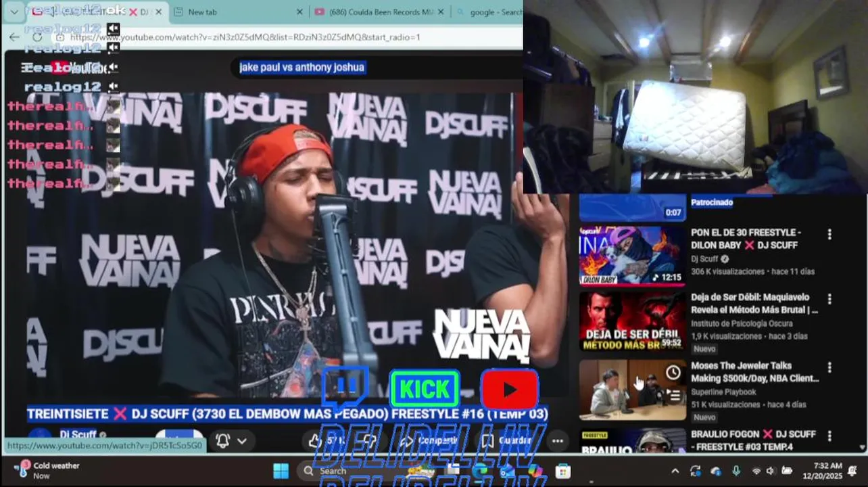The width and height of the screenshot is (868, 487).
Task: Click the microphone icon in system tray
Action: pyautogui.click(x=736, y=471)
